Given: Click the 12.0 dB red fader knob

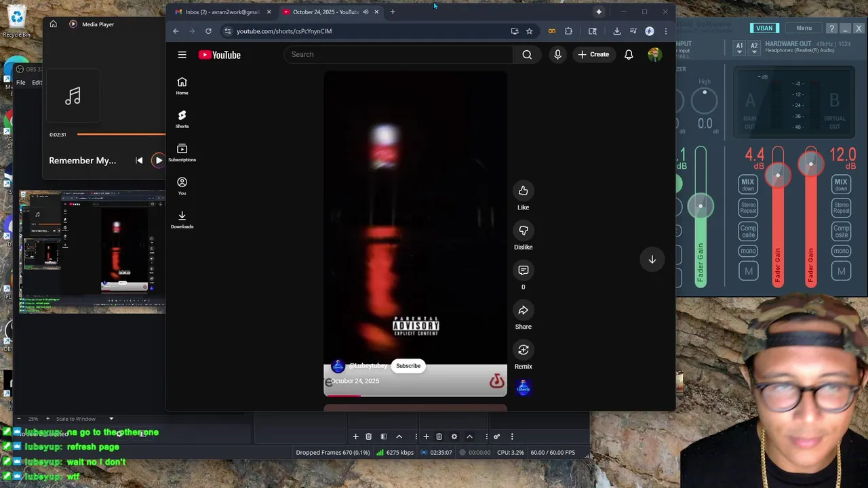Looking at the screenshot, I should click(x=810, y=164).
